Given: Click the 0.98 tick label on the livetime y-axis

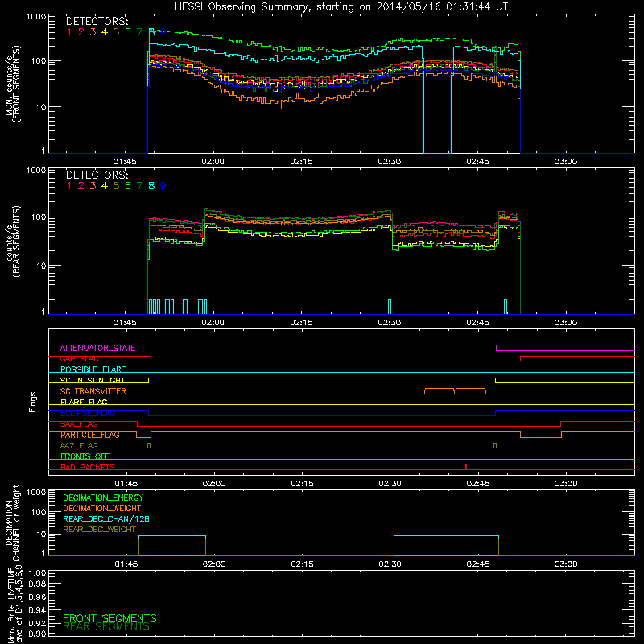Looking at the screenshot, I should click(x=37, y=584).
